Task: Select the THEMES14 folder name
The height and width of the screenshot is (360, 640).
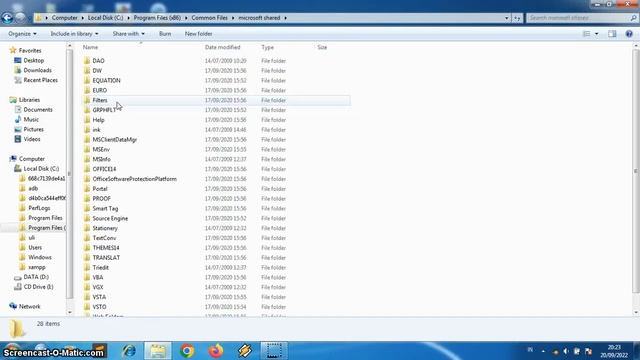Action: [106, 248]
